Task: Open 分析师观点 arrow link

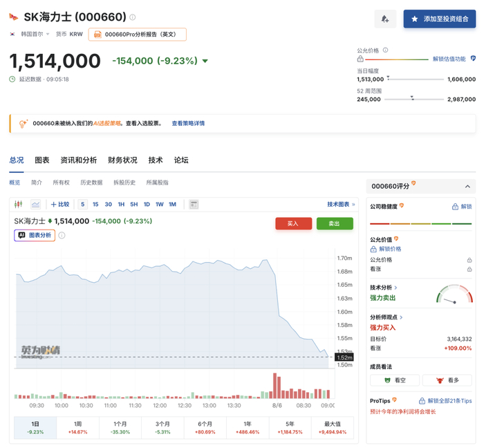Action: click(386, 317)
